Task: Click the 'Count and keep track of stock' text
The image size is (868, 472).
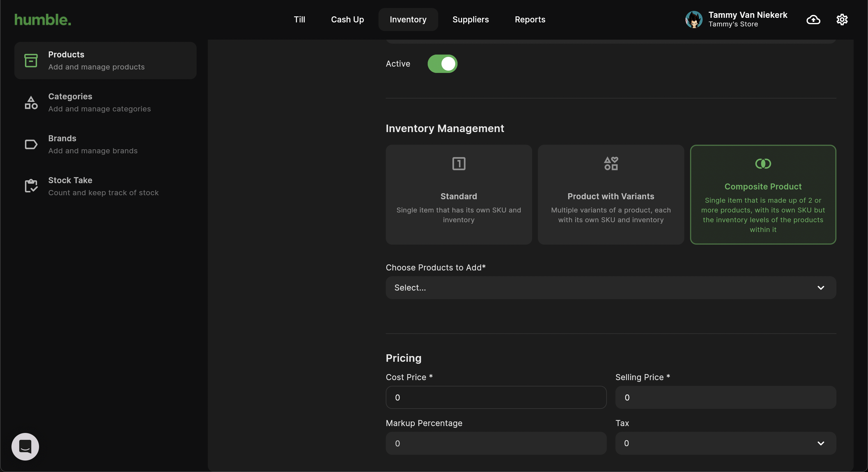Action: click(x=103, y=193)
